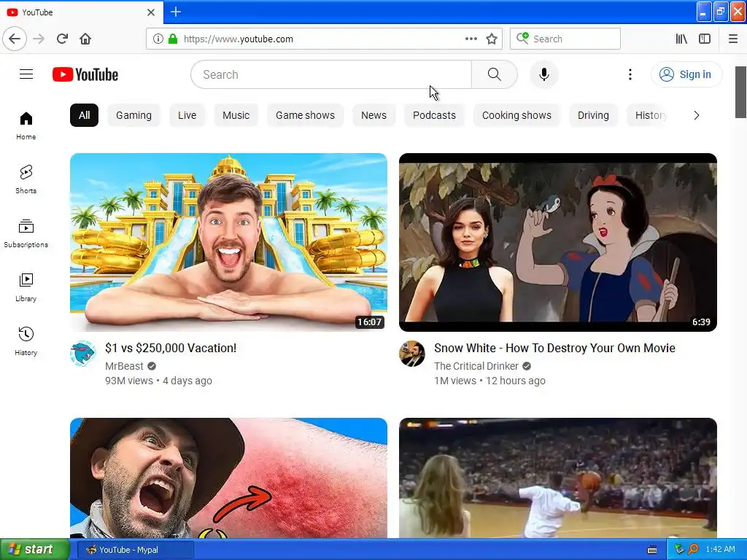Image resolution: width=747 pixels, height=560 pixels.
Task: Select the Music filter chip
Action: pos(236,115)
